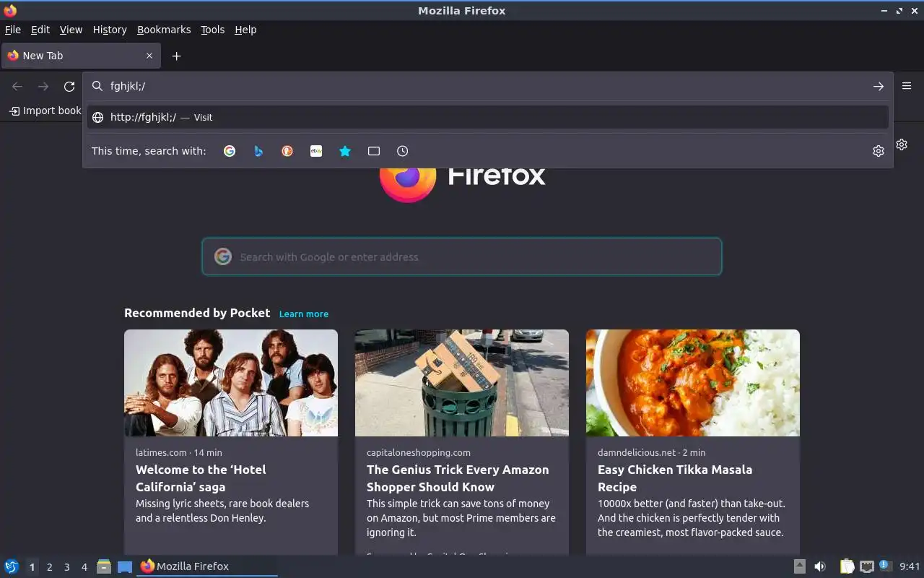This screenshot has height=578, width=924.
Task: Click Recommended by Pocket heading
Action: click(197, 313)
